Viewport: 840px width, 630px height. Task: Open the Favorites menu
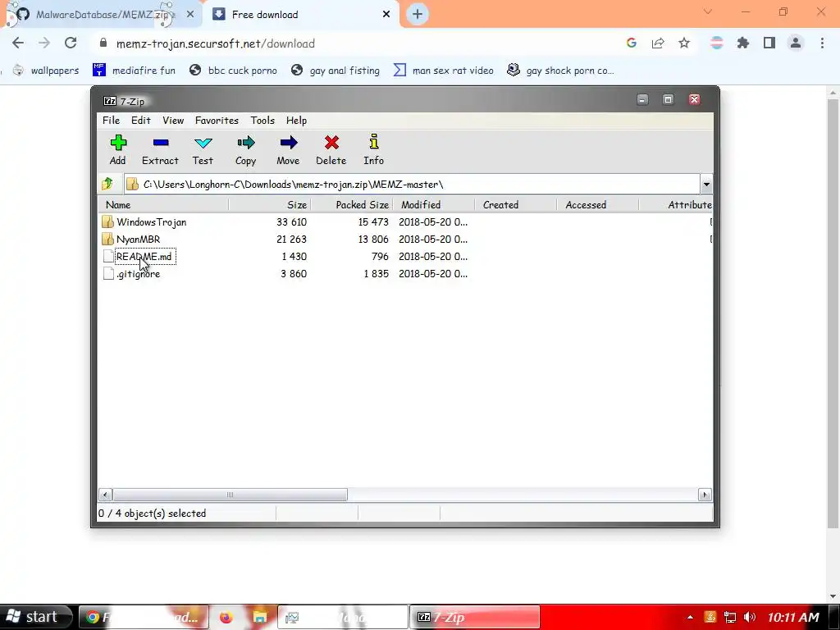[217, 121]
